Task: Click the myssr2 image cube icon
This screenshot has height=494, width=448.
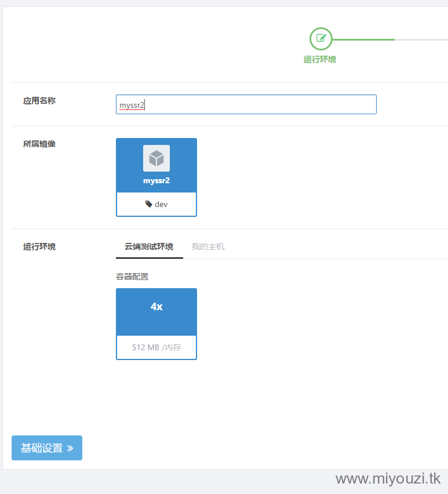Action: click(x=156, y=158)
